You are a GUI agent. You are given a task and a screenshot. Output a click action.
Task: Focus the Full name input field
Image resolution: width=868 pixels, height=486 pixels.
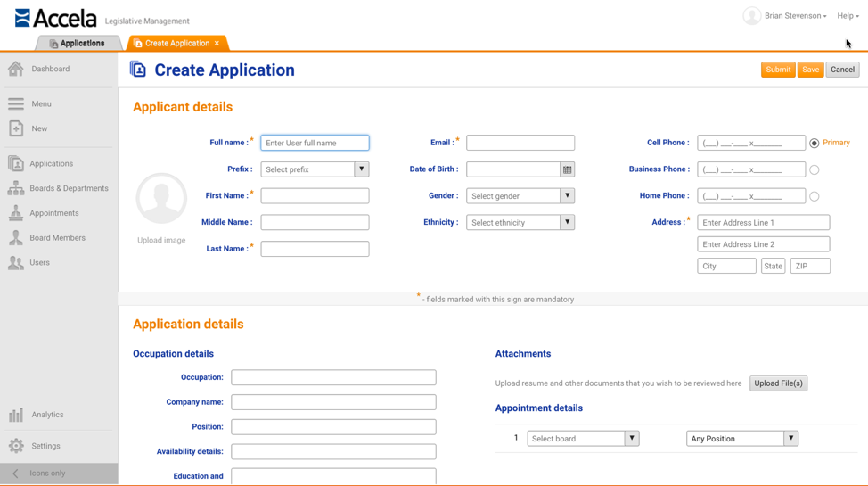(x=315, y=143)
